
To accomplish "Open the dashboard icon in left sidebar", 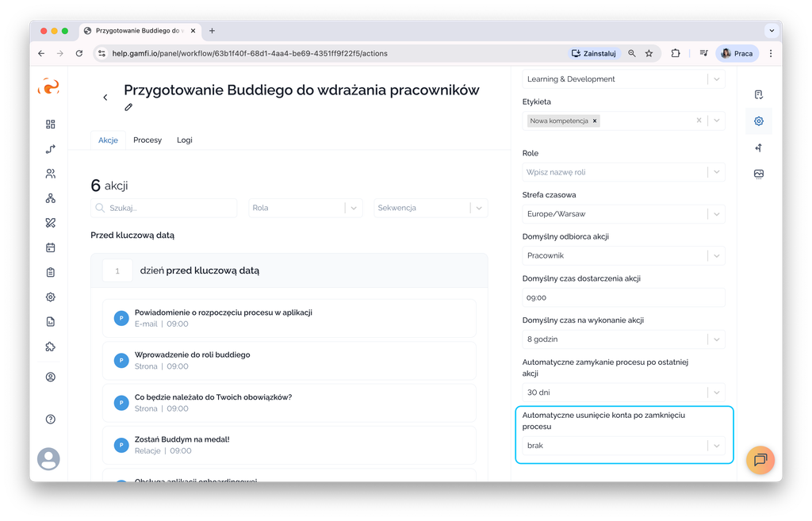I will pyautogui.click(x=51, y=125).
